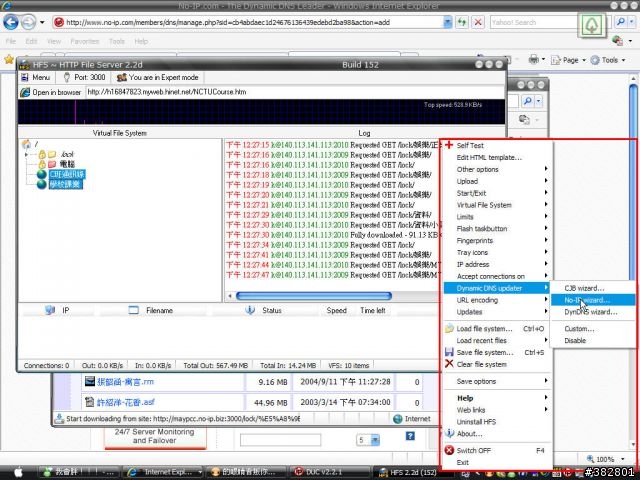The height and width of the screenshot is (480, 640).
Task: Expand Accept connections on submenu
Action: [x=497, y=276]
